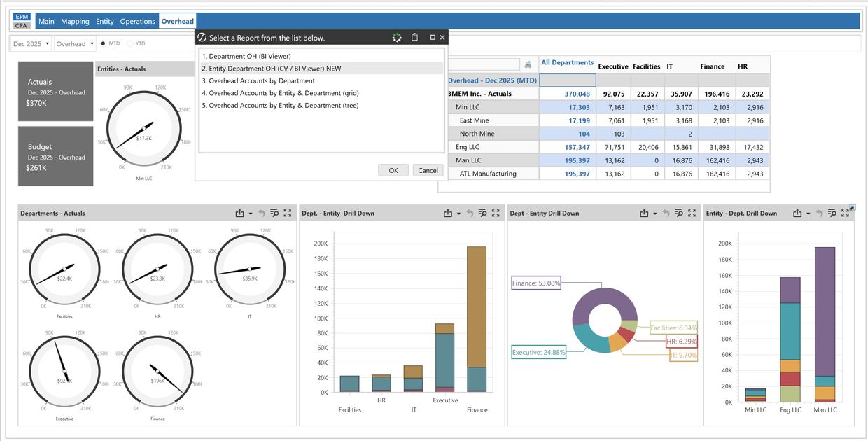868x441 pixels.
Task: Maximize the Dept. - Entity Drill Down bar chart
Action: [496, 213]
